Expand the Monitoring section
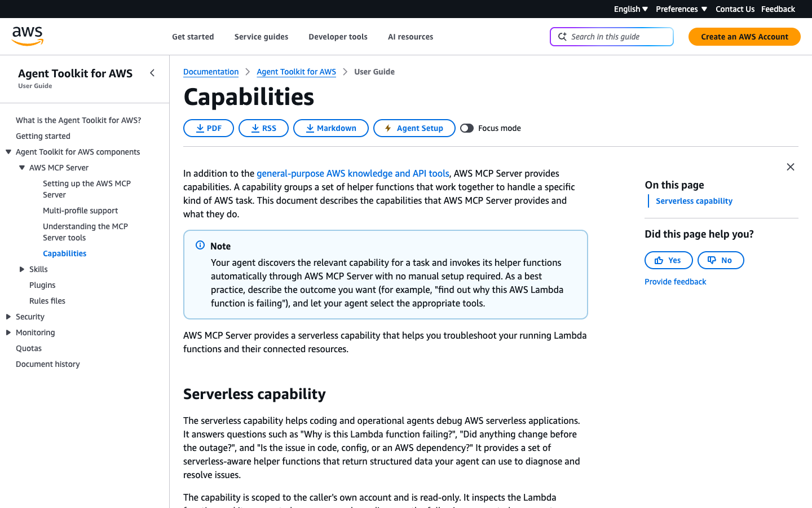Screen dimensions: 812x508 (x=8, y=332)
